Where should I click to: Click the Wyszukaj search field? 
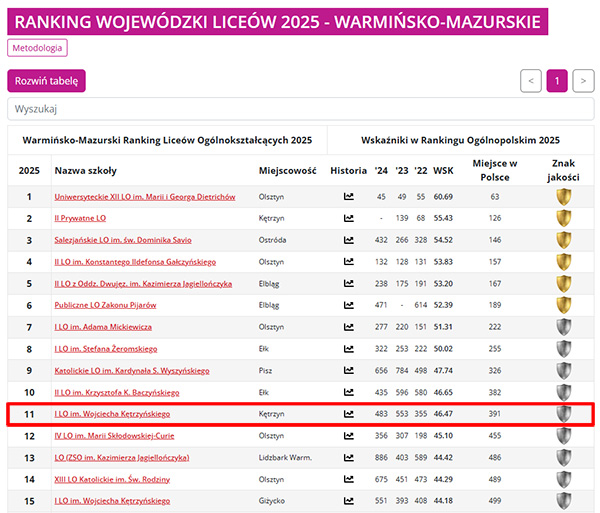click(x=300, y=109)
